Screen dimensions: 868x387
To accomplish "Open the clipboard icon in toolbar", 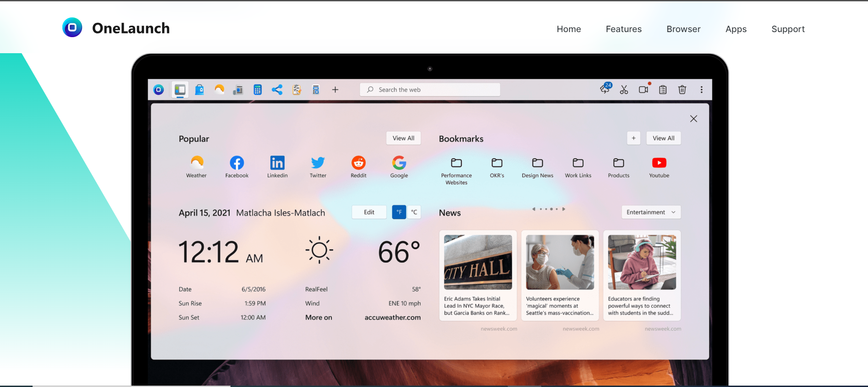I will pos(663,90).
